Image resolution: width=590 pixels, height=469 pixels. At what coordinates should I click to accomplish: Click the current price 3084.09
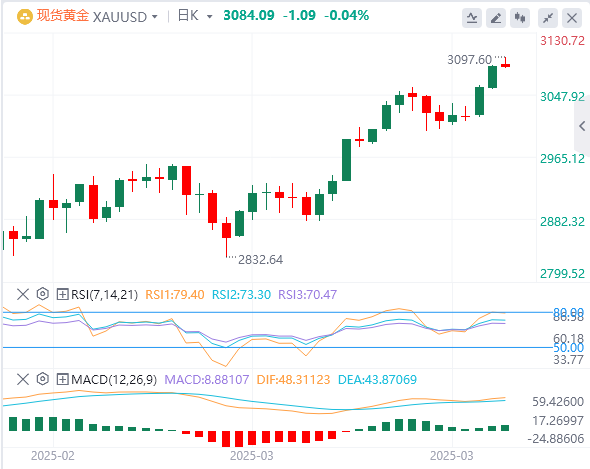(x=249, y=15)
